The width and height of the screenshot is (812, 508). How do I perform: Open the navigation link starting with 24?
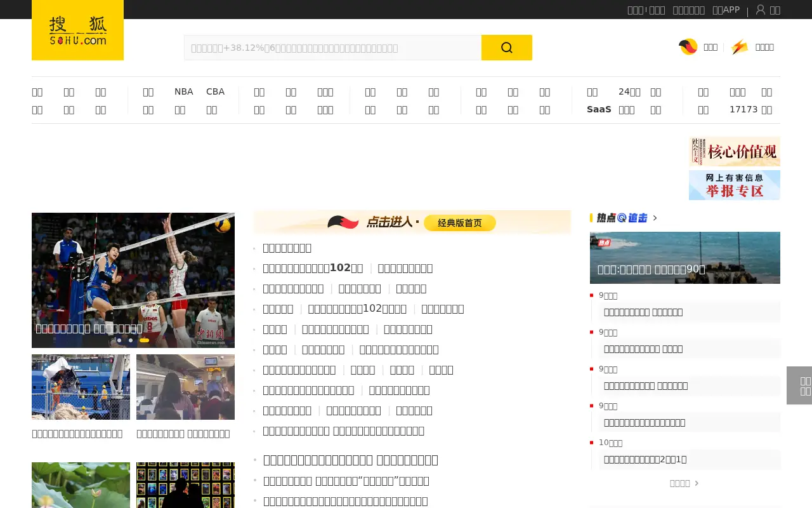point(629,91)
